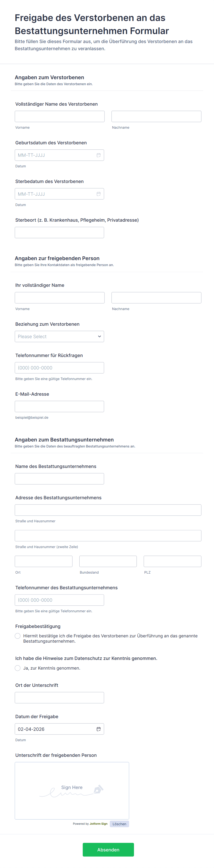
Task: Select 'Ja, zur Kenntnis genommen' option
Action: click(17, 668)
